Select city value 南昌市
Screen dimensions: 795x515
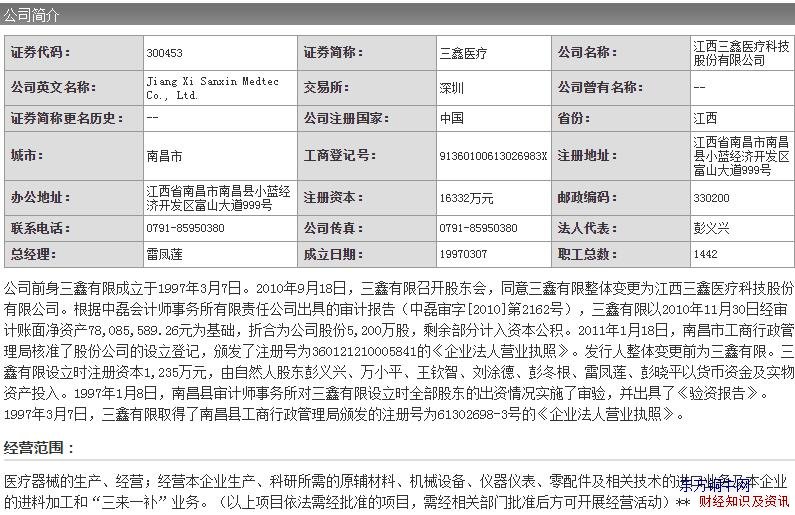[x=164, y=156]
